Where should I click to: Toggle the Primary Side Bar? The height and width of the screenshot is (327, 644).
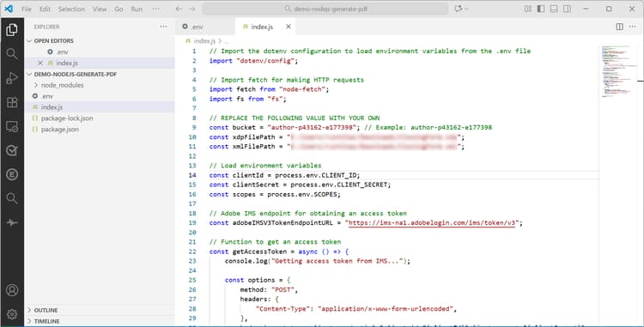tap(541, 9)
